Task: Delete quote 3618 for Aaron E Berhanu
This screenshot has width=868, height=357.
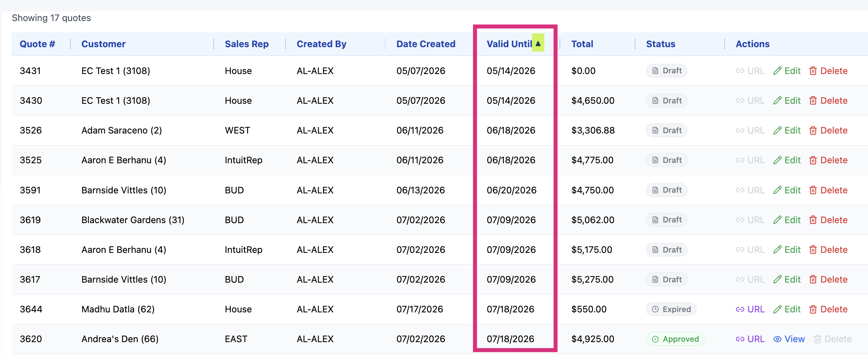Action: click(828, 250)
